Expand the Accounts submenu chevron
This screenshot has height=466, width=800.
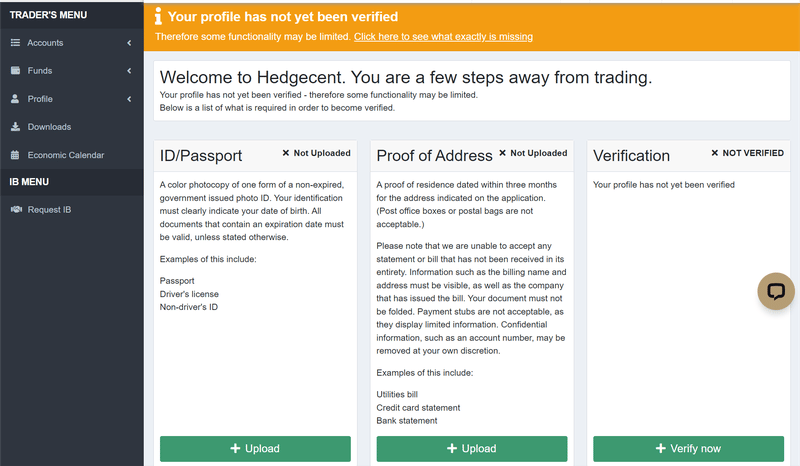tap(129, 43)
